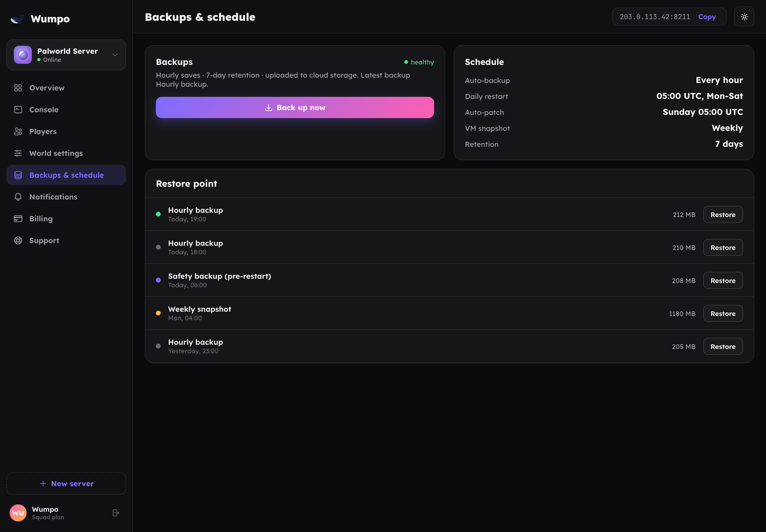Viewport: 766px width, 532px height.
Task: Start a backup with Back up now
Action: pyautogui.click(x=295, y=107)
